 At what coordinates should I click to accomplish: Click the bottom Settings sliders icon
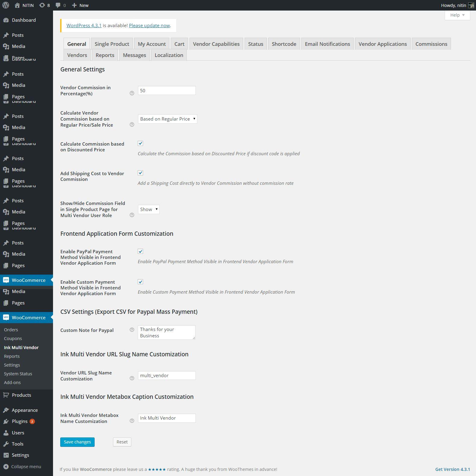pos(6,455)
